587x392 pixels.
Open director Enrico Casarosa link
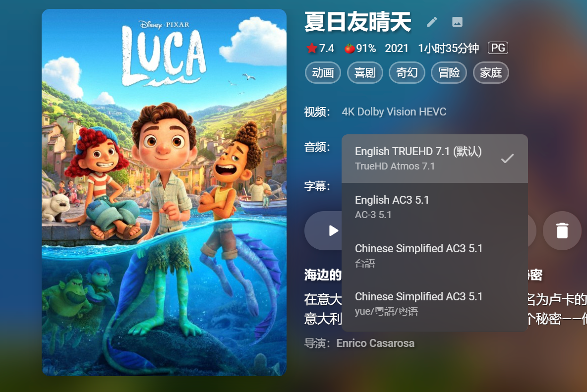(375, 343)
